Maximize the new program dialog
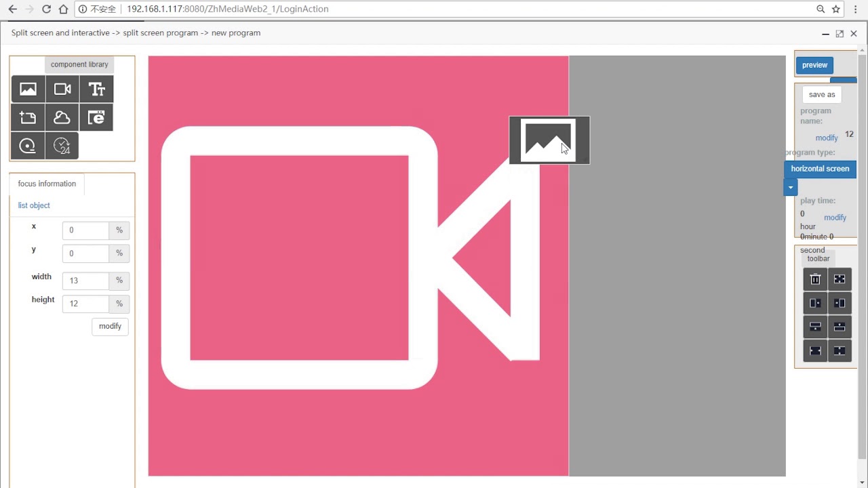868x488 pixels. [840, 34]
